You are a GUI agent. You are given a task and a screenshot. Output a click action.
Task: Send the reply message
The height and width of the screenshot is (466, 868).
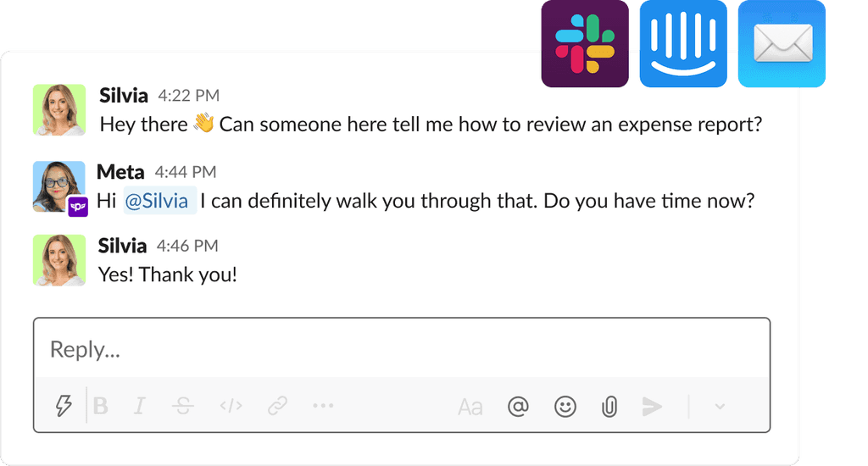652,407
